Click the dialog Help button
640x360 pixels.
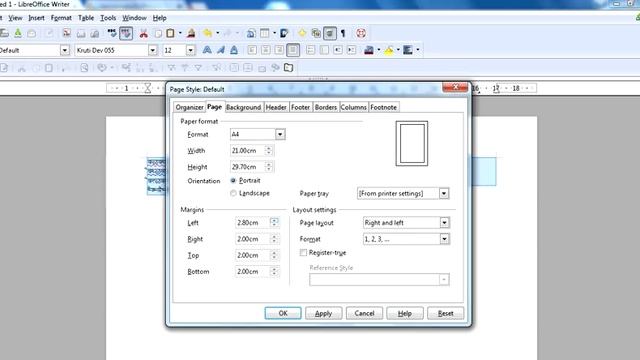(404, 313)
